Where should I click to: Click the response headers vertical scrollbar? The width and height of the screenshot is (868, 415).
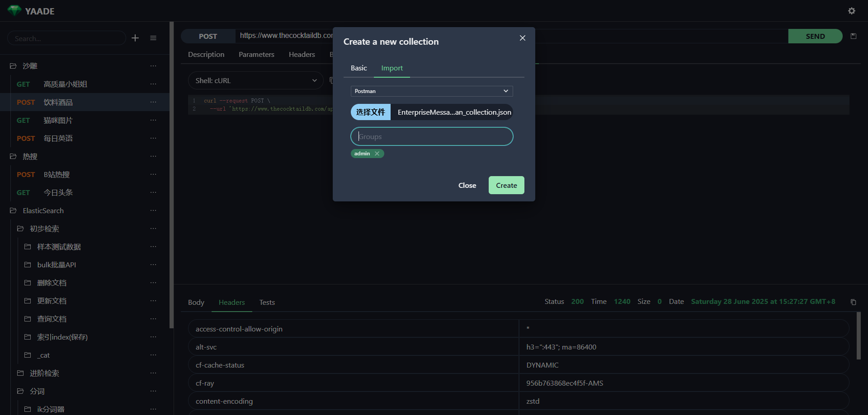(x=858, y=336)
